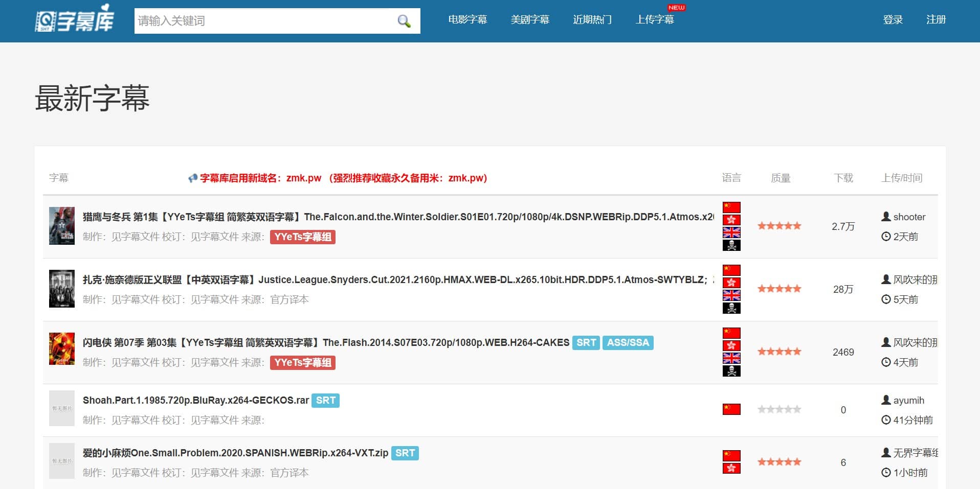
Task: Click the 注册 register link
Action: (936, 20)
